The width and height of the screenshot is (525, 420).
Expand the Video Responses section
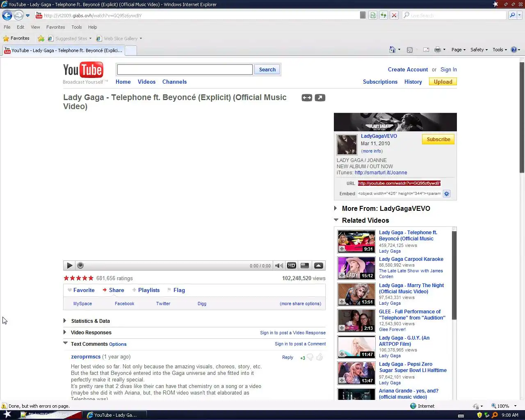65,332
